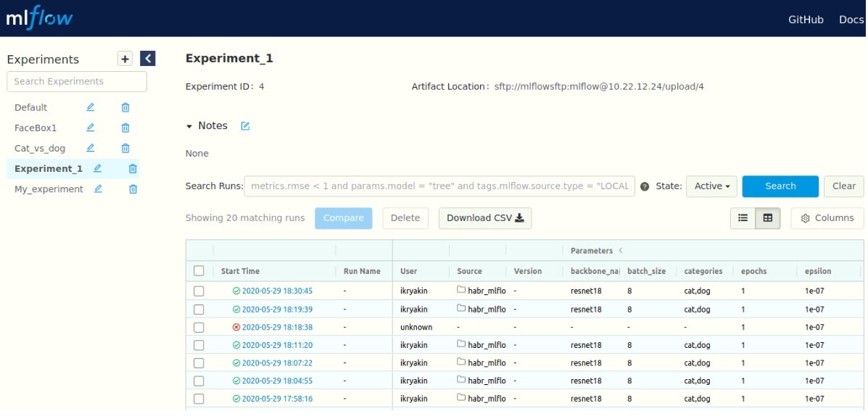The height and width of the screenshot is (419, 868).
Task: Click folder source icon in 17:58:16 row
Action: coord(461,398)
